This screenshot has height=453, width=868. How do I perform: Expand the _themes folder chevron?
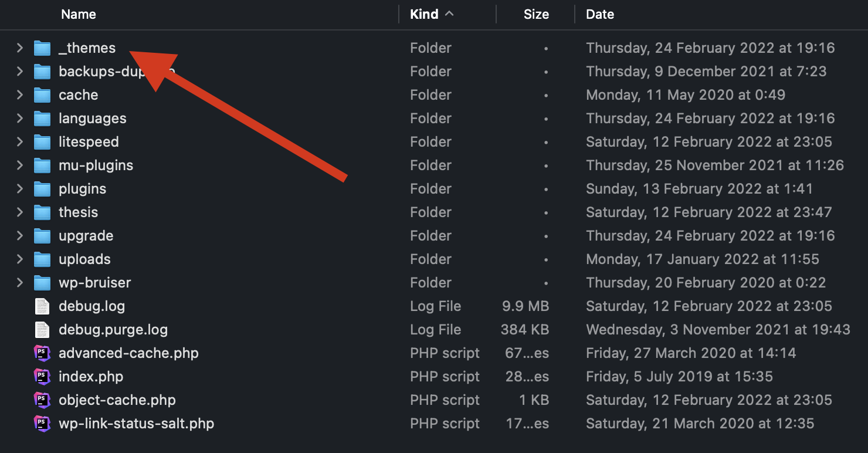(x=19, y=48)
